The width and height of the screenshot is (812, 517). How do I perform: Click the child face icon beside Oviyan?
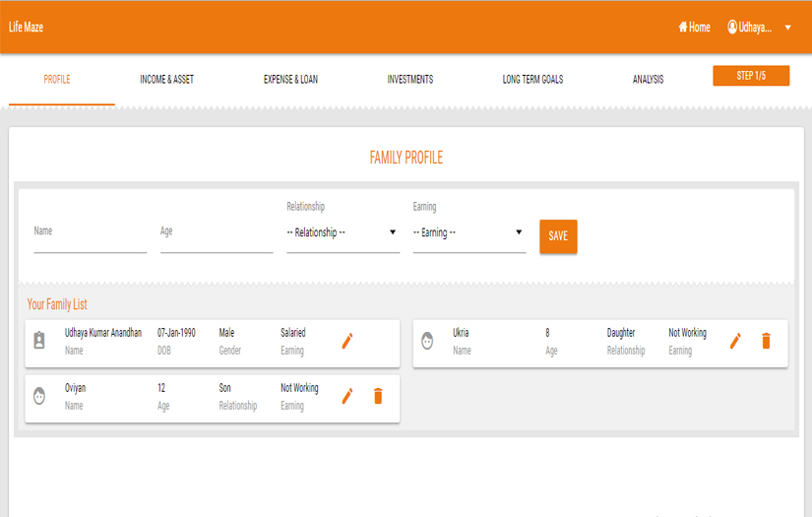39,396
